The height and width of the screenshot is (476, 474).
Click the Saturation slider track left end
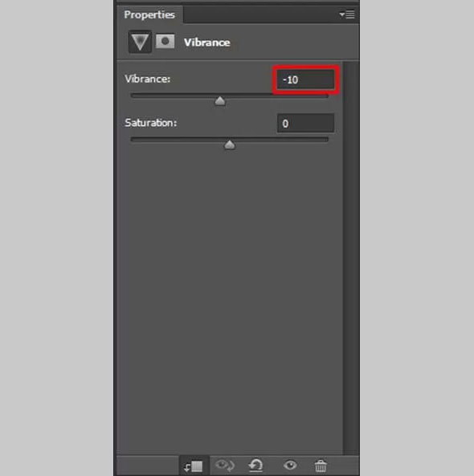tap(133, 140)
